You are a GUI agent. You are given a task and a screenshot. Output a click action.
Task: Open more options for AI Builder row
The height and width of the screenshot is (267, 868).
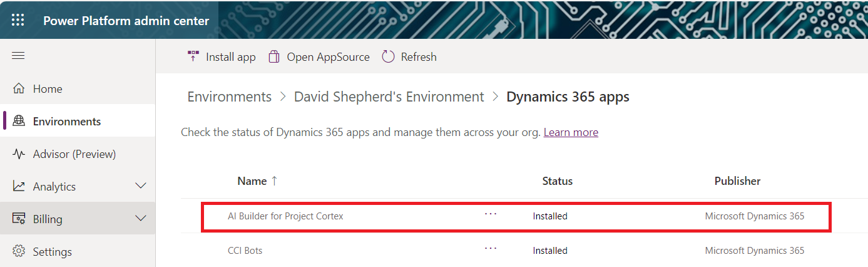(x=491, y=214)
